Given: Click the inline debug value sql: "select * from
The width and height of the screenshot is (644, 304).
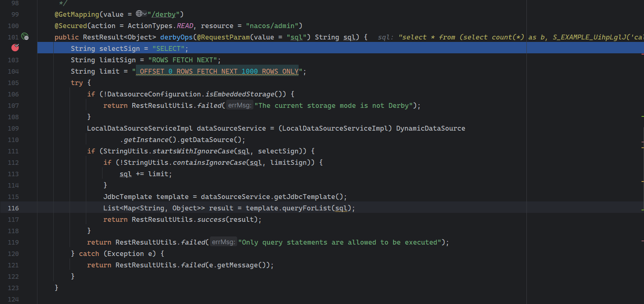Looking at the screenshot, I should coord(511,37).
